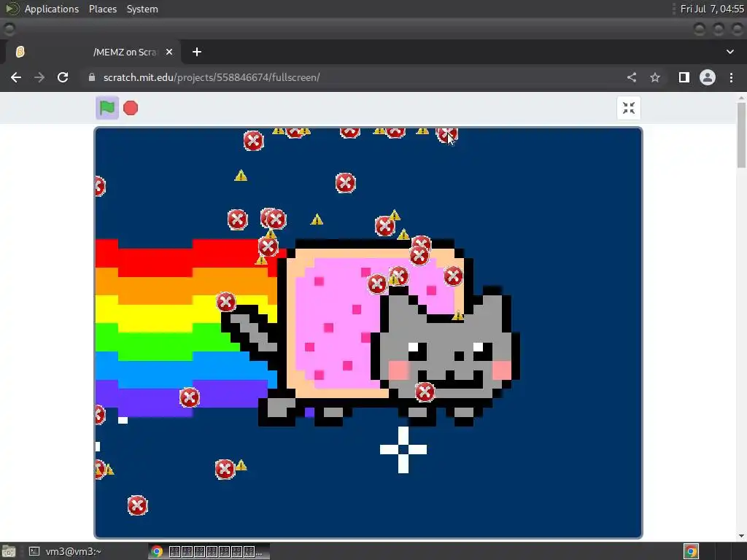Open the Places menu
Viewport: 747px width, 560px height.
102,9
